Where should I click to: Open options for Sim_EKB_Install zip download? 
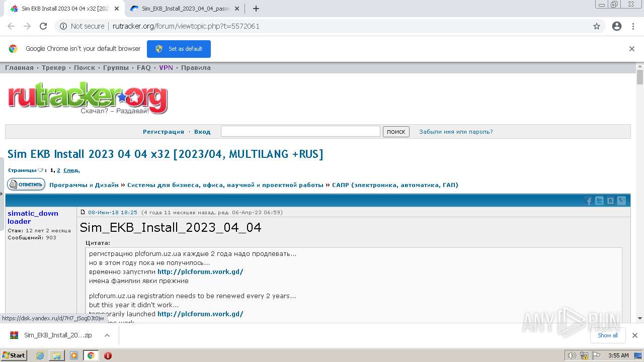point(107,335)
